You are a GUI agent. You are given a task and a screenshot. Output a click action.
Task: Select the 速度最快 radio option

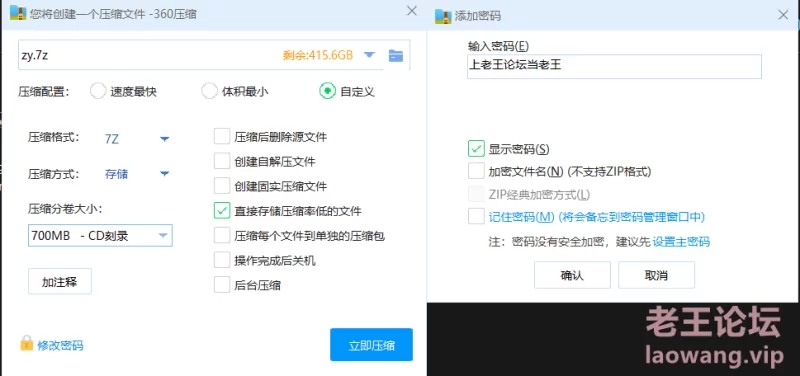click(97, 91)
